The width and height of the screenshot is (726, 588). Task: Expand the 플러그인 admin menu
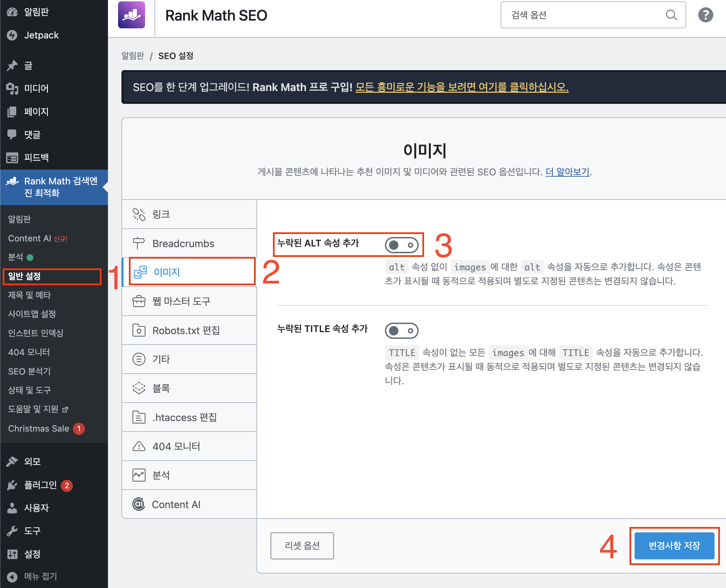coord(40,485)
